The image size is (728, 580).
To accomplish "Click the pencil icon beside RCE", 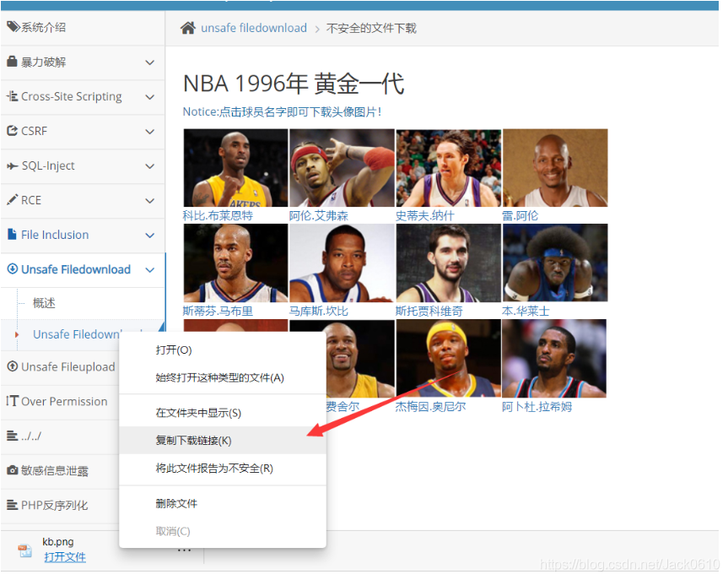I will (x=13, y=200).
